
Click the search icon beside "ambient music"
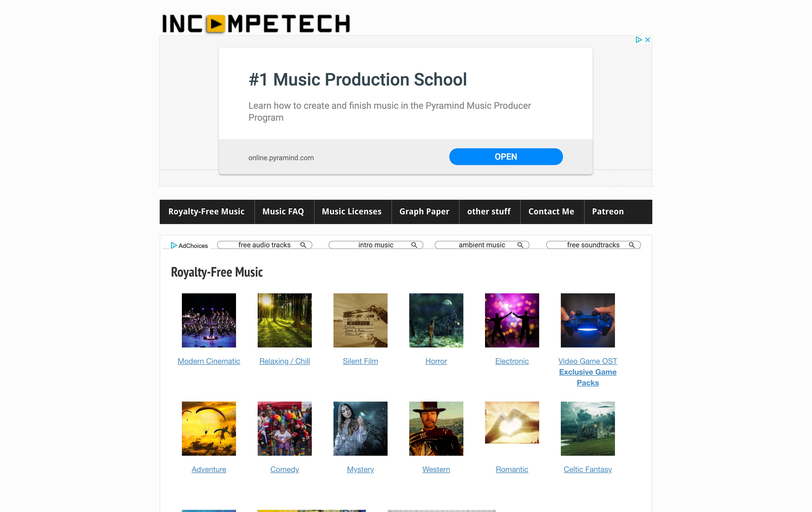point(520,245)
